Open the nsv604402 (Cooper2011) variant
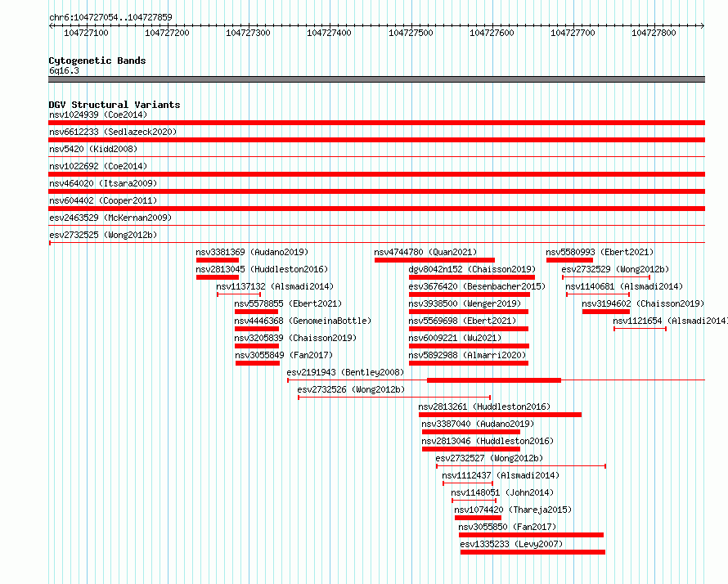The image size is (728, 584). [103, 200]
